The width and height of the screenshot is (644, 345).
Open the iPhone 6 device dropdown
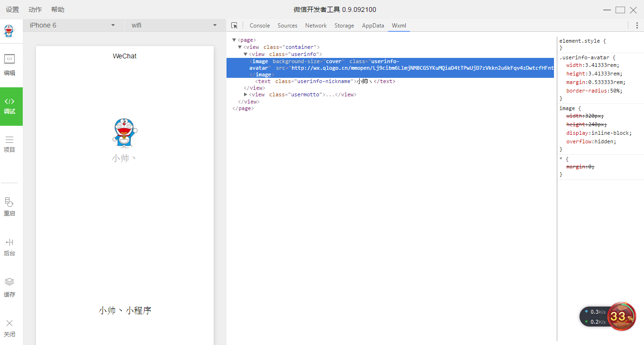coord(73,25)
